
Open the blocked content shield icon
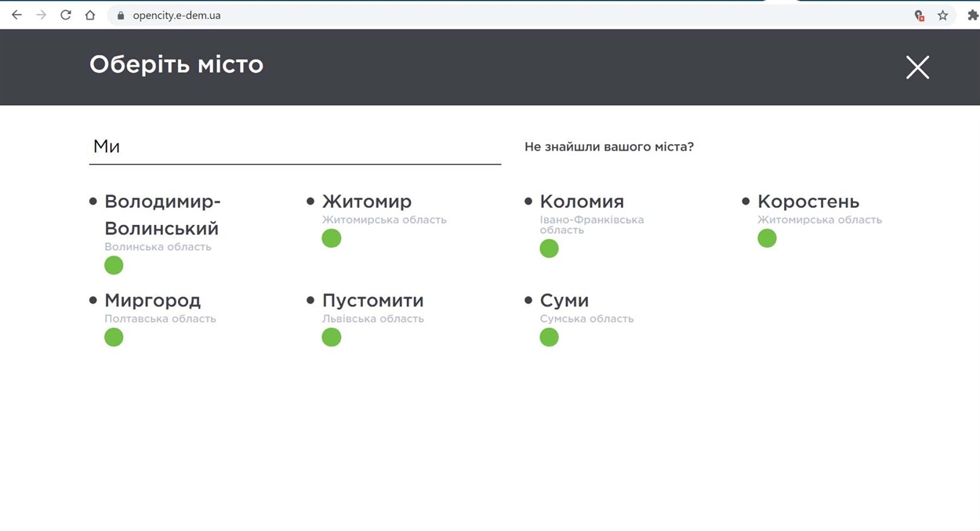pyautogui.click(x=919, y=15)
